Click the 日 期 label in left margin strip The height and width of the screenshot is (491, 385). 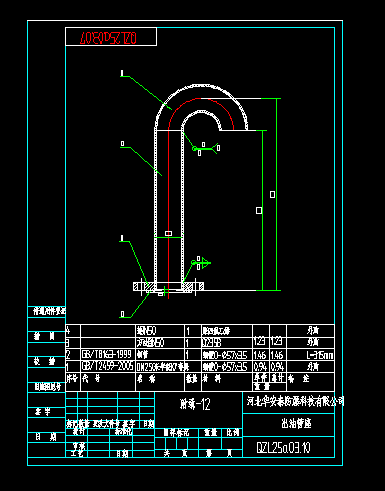point(46,437)
